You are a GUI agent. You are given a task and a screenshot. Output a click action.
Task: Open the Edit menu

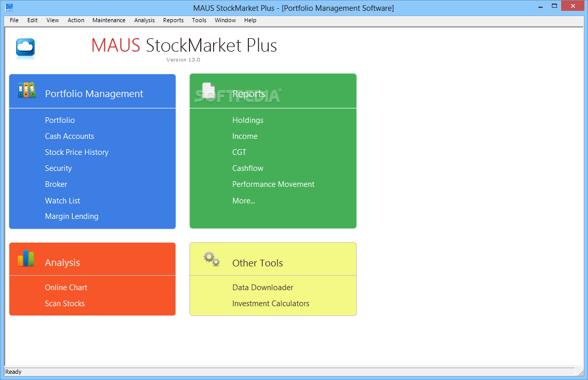tap(33, 20)
